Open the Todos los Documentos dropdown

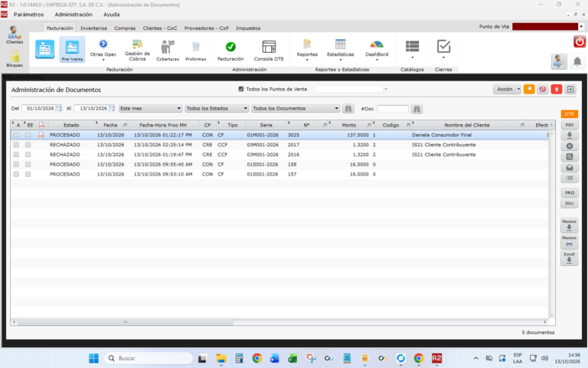point(296,109)
